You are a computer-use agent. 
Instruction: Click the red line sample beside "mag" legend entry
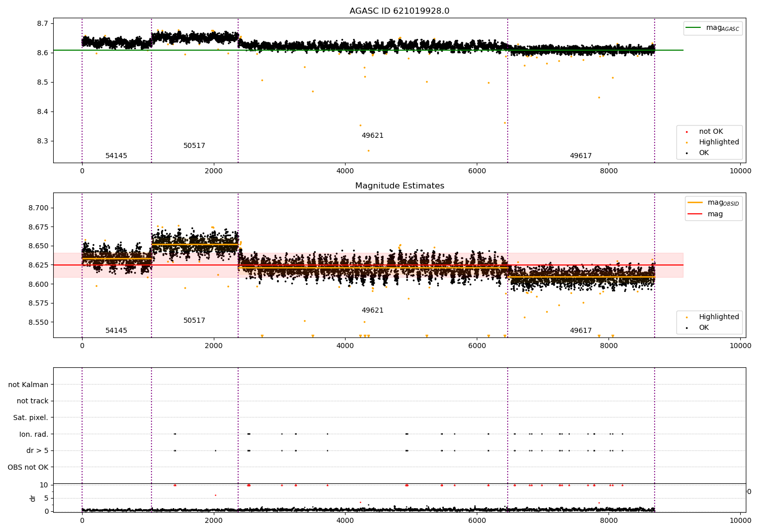[x=695, y=214]
